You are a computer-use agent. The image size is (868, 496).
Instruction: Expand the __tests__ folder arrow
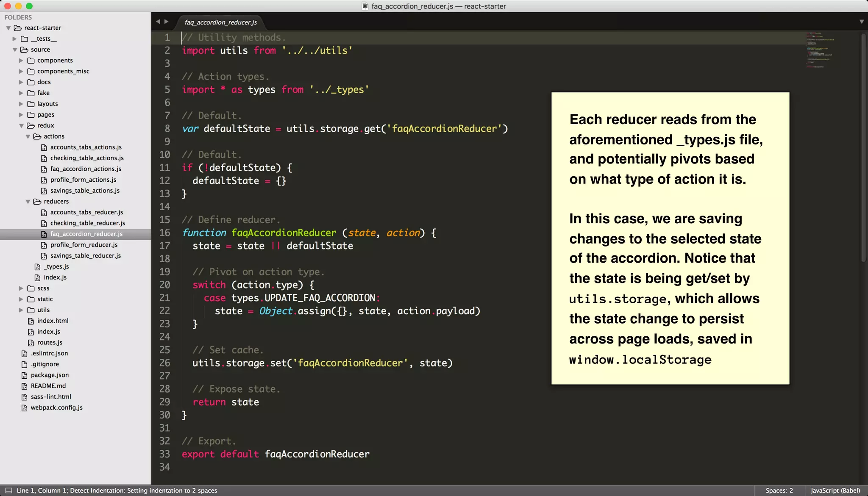(15, 39)
